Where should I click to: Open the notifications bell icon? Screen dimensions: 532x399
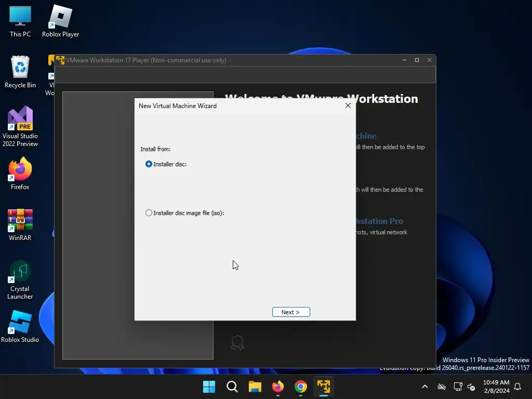click(517, 387)
